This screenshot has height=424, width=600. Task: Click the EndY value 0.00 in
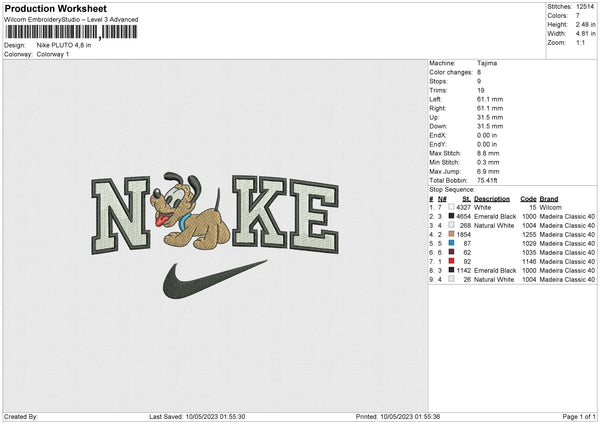tap(487, 144)
